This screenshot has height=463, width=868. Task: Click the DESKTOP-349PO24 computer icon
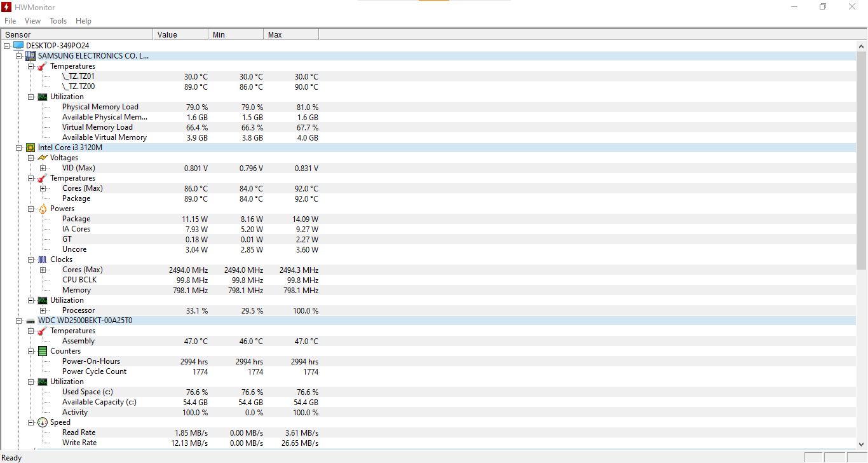pos(18,46)
